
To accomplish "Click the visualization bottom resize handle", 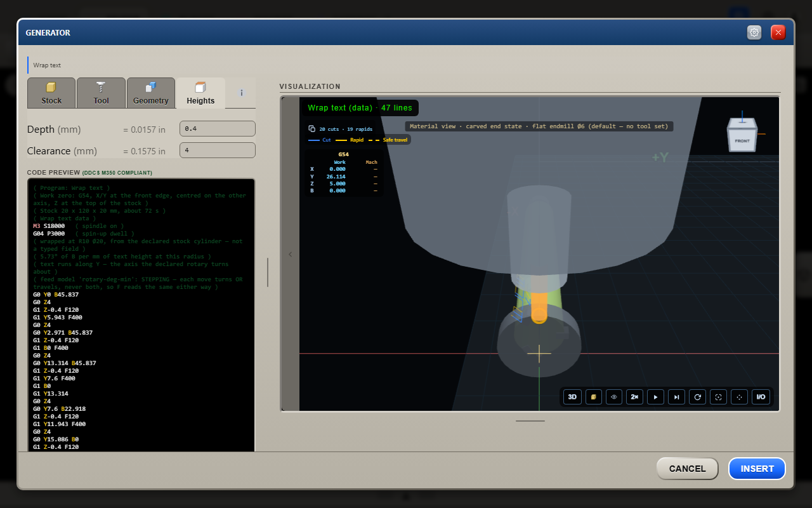I will pyautogui.click(x=530, y=420).
